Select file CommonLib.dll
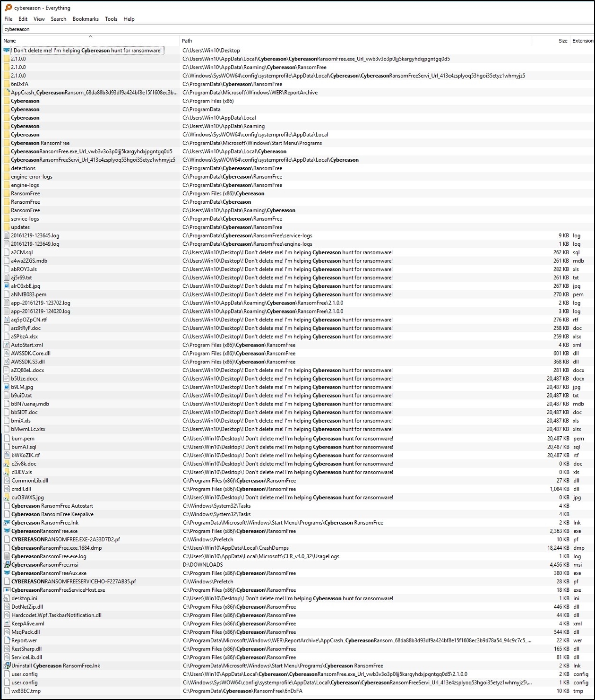This screenshot has height=700, width=595. tap(30, 481)
